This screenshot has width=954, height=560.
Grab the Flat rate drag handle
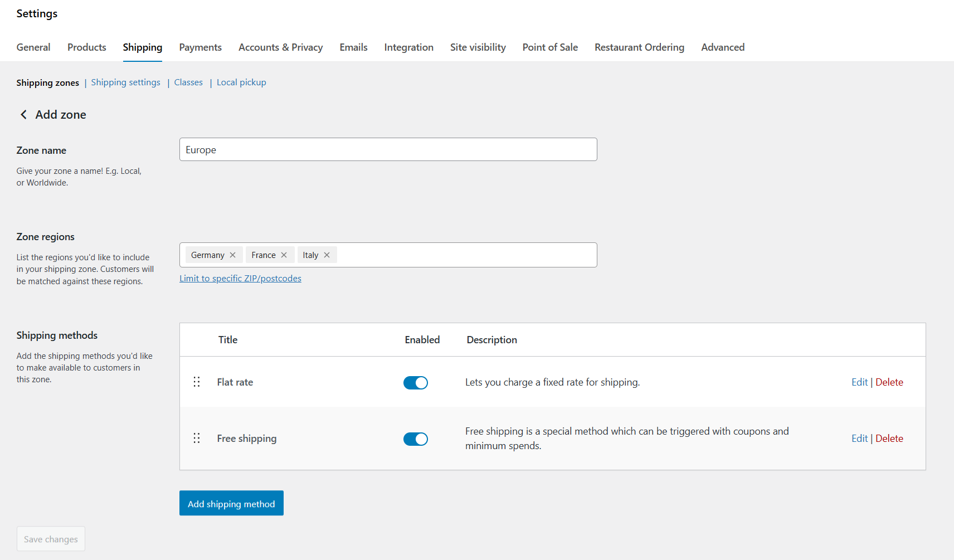point(197,382)
